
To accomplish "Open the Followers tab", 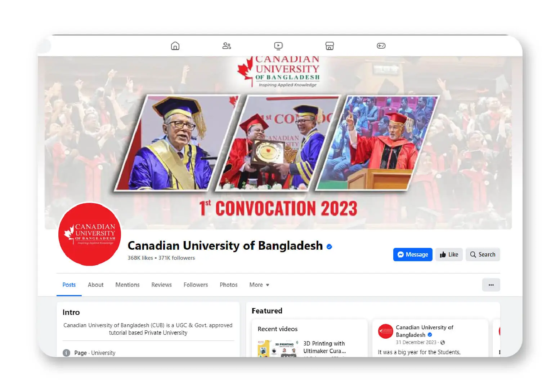I will point(196,285).
